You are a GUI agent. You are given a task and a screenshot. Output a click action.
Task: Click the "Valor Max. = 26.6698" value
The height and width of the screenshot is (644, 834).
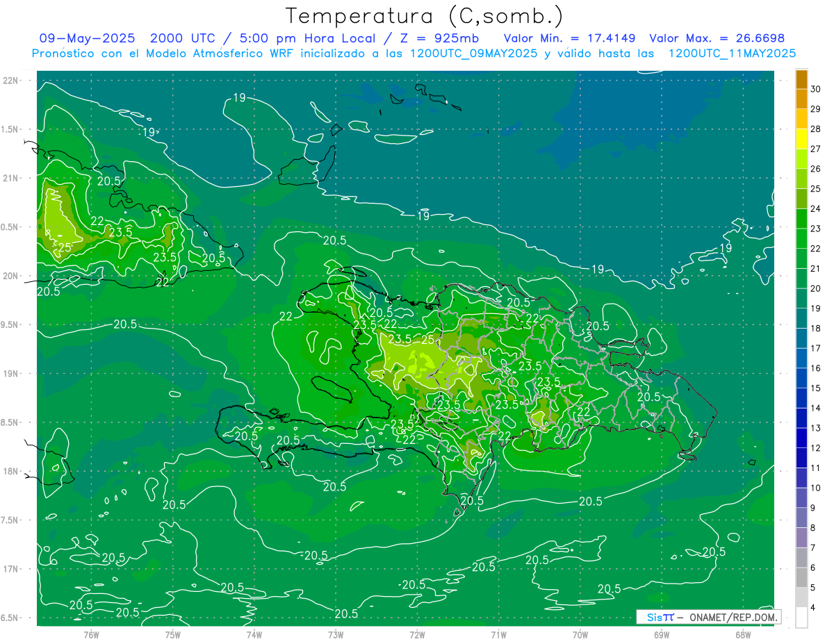pyautogui.click(x=717, y=38)
